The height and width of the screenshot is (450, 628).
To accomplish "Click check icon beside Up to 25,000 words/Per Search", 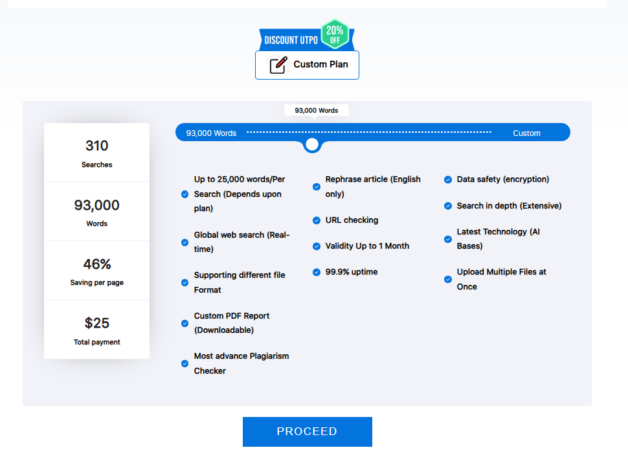I will tap(185, 194).
